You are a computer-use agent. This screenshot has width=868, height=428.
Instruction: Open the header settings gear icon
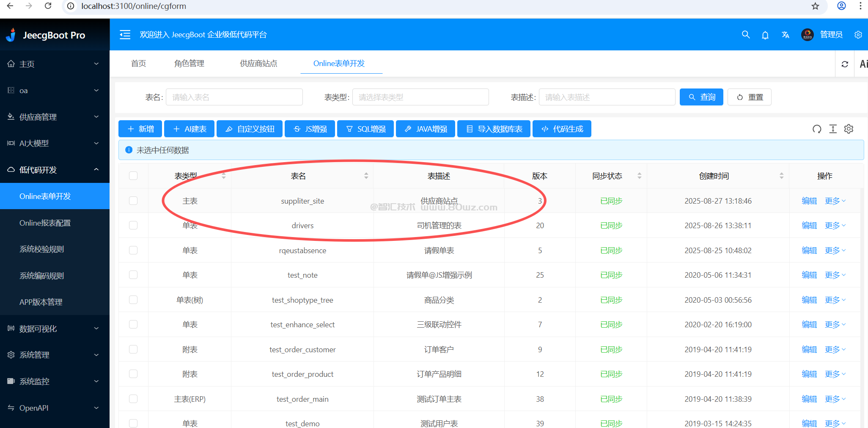pyautogui.click(x=858, y=35)
